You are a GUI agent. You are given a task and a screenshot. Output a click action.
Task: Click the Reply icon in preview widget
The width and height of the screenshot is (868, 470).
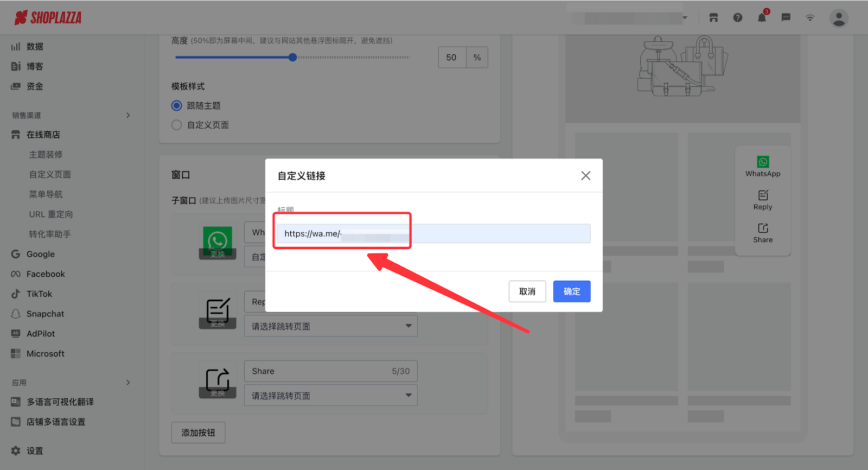(x=763, y=195)
